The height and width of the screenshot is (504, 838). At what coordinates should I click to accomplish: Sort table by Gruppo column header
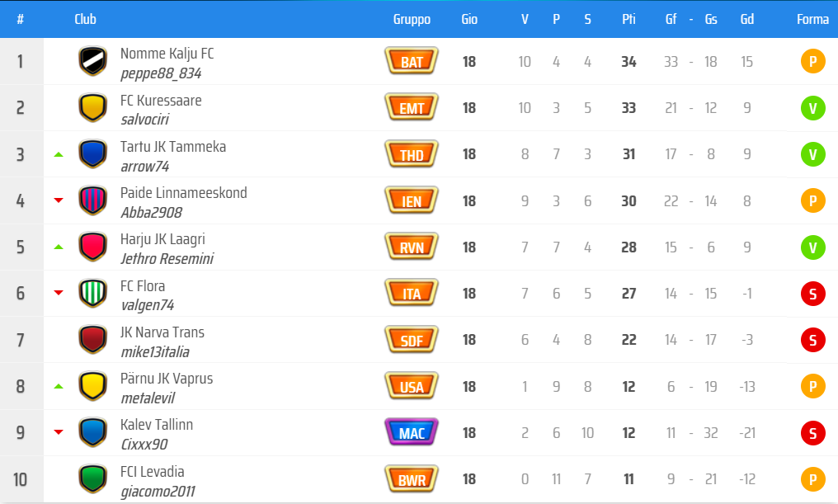(412, 19)
